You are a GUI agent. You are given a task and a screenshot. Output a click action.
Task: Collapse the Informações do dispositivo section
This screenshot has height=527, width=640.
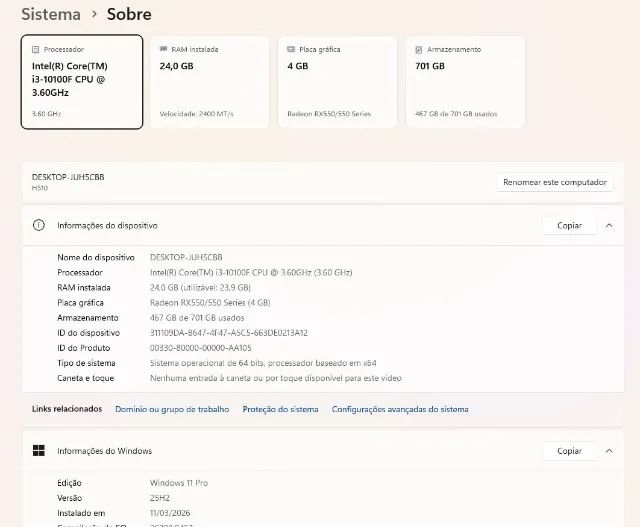pos(609,225)
